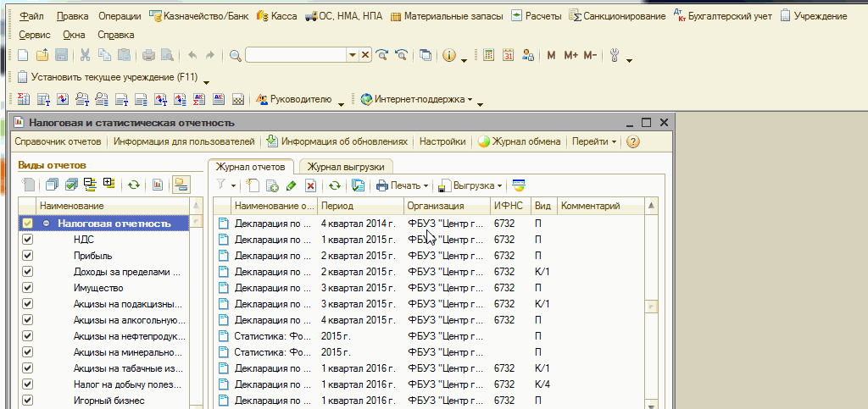Click Справочник отчетов button

(x=58, y=141)
